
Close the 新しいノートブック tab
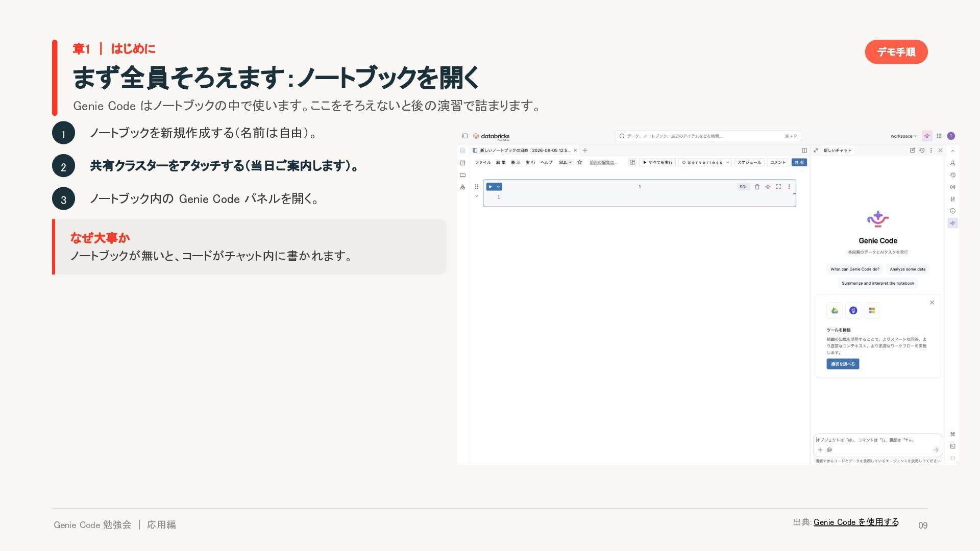(575, 151)
